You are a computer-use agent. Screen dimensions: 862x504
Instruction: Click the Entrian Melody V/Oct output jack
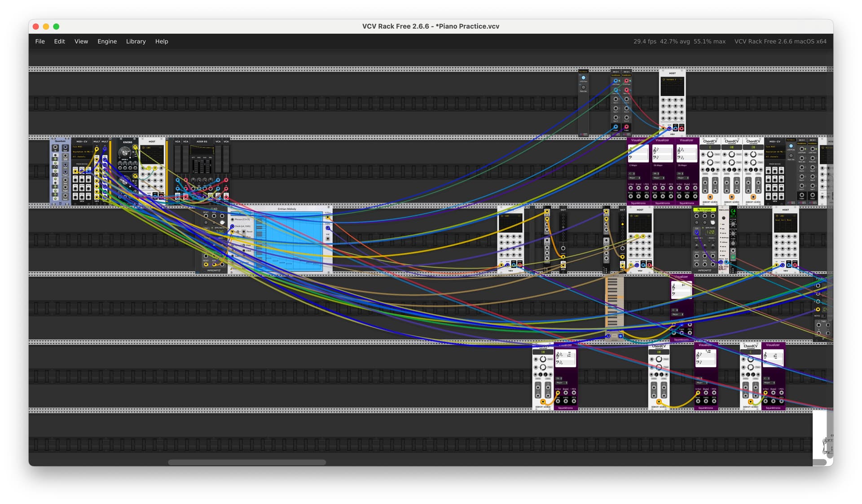click(x=328, y=217)
